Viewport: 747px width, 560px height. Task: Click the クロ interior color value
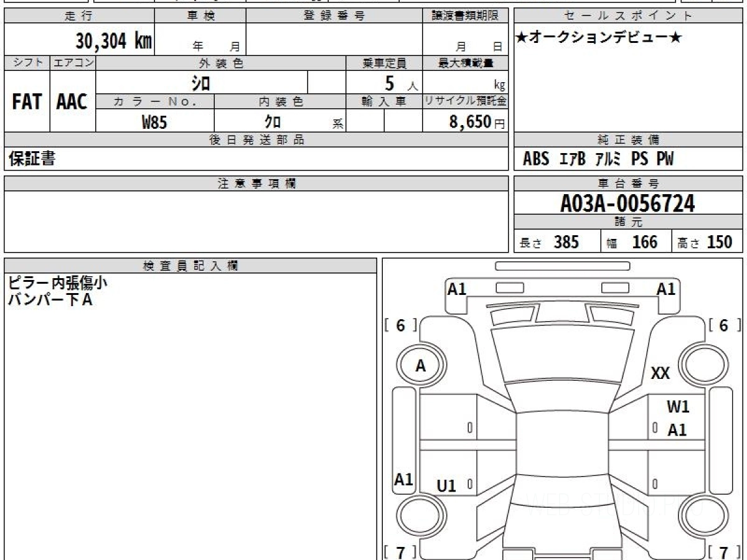272,122
